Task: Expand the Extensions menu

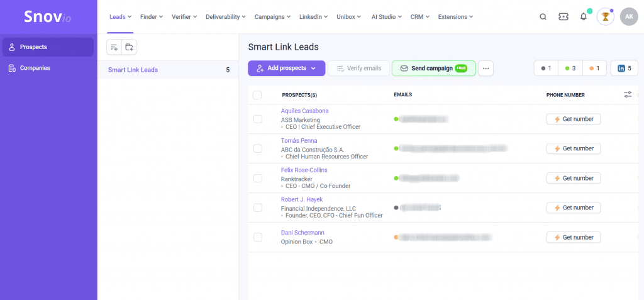Action: point(455,17)
